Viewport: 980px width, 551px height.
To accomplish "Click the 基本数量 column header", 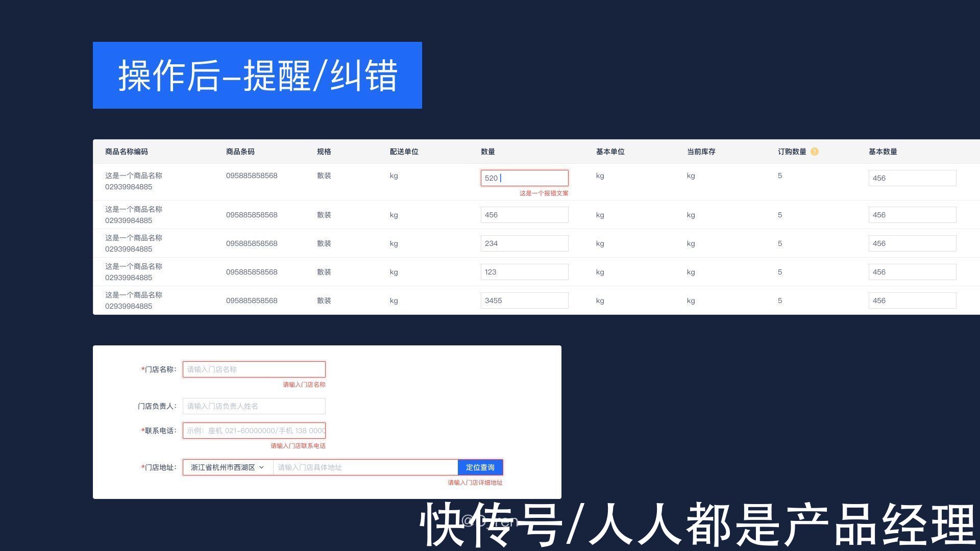I will [x=883, y=152].
